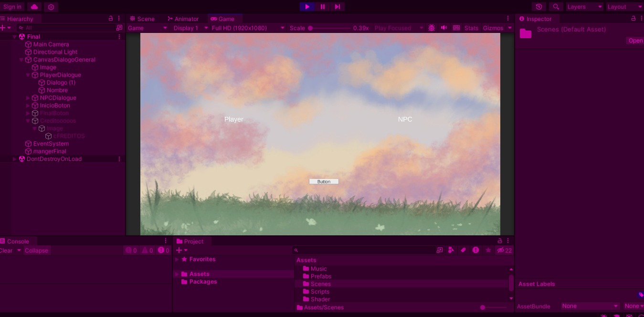Image resolution: width=644 pixels, height=317 pixels.
Task: Toggle Console error messages filter
Action: click(x=164, y=251)
